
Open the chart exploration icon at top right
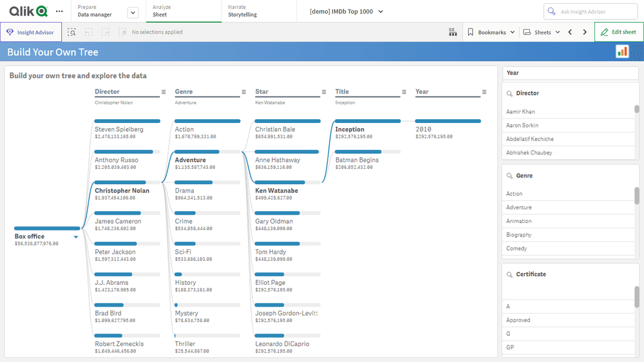click(x=622, y=52)
